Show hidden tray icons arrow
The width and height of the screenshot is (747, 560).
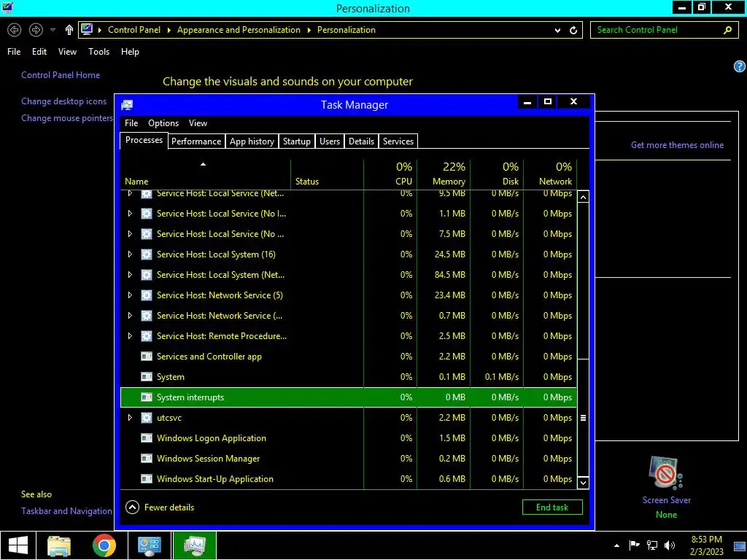point(617,545)
